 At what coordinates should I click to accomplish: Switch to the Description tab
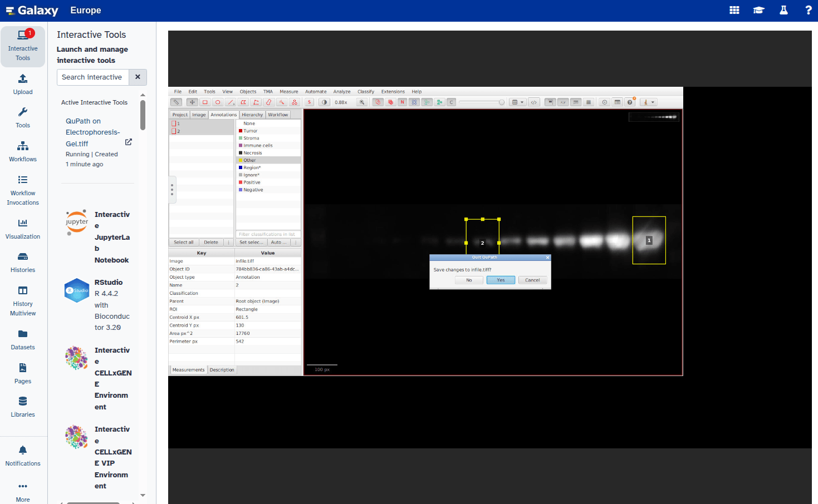[222, 370]
